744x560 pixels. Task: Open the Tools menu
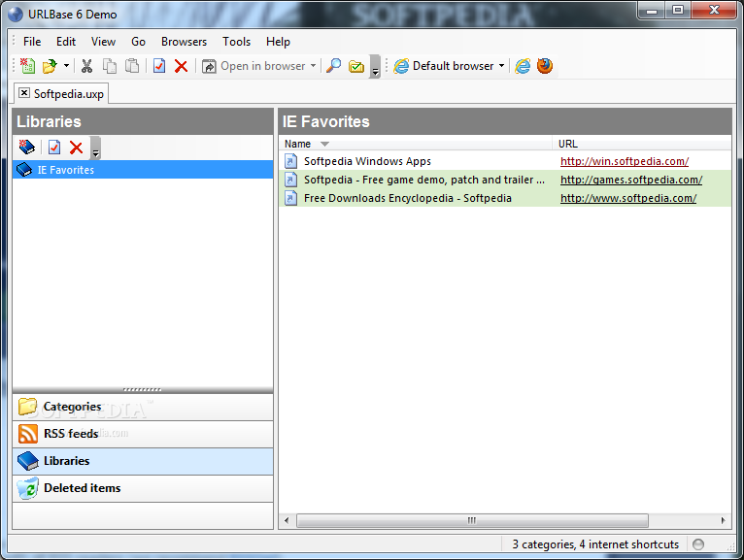[x=236, y=42]
